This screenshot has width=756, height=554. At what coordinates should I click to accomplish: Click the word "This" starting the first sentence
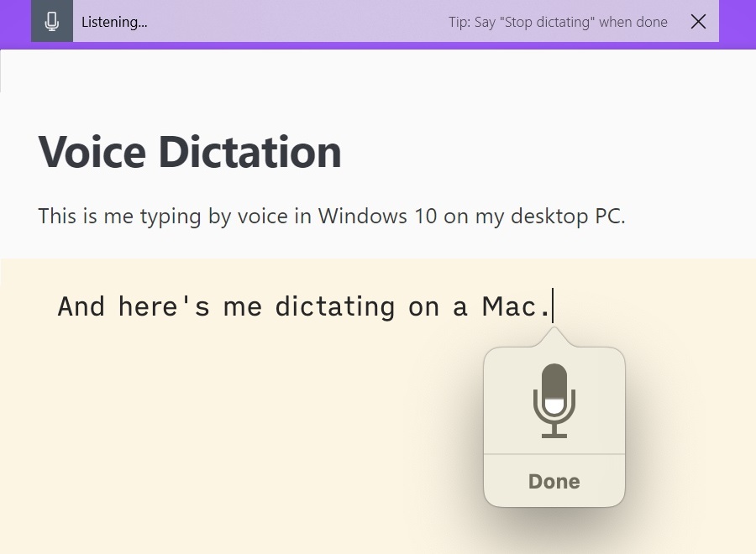(57, 216)
